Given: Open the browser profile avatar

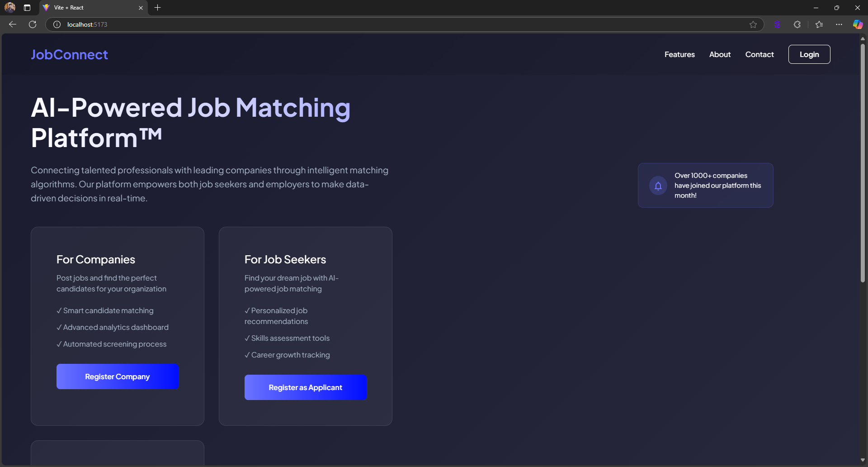Looking at the screenshot, I should tap(10, 7).
